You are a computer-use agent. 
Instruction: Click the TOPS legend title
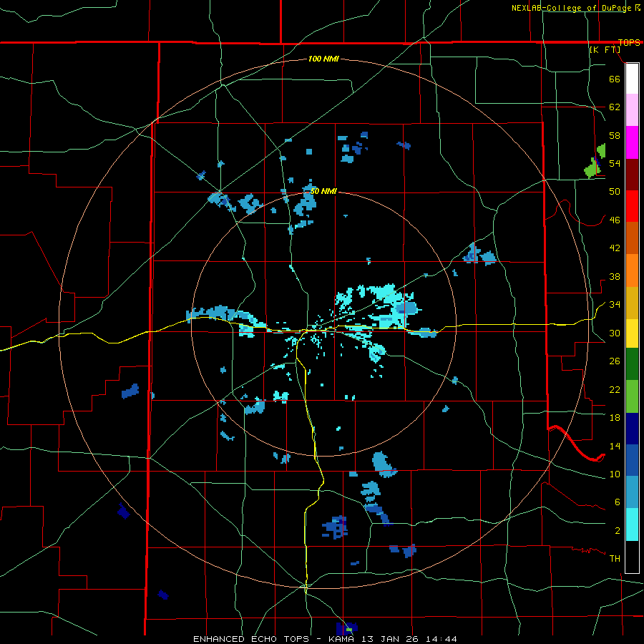click(629, 42)
